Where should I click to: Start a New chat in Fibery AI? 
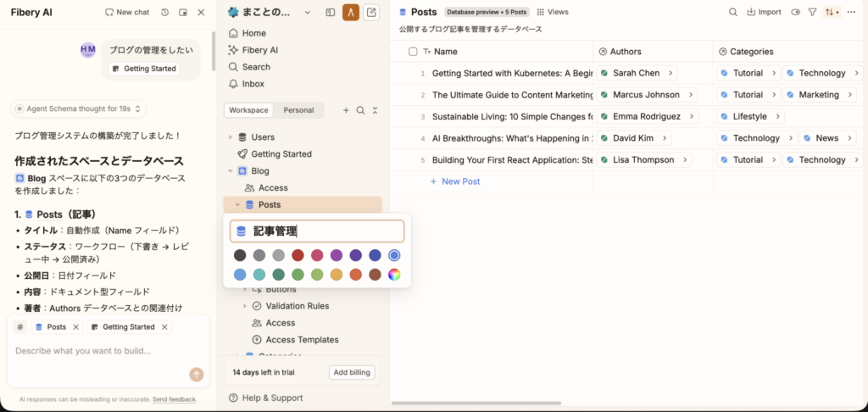pos(127,12)
